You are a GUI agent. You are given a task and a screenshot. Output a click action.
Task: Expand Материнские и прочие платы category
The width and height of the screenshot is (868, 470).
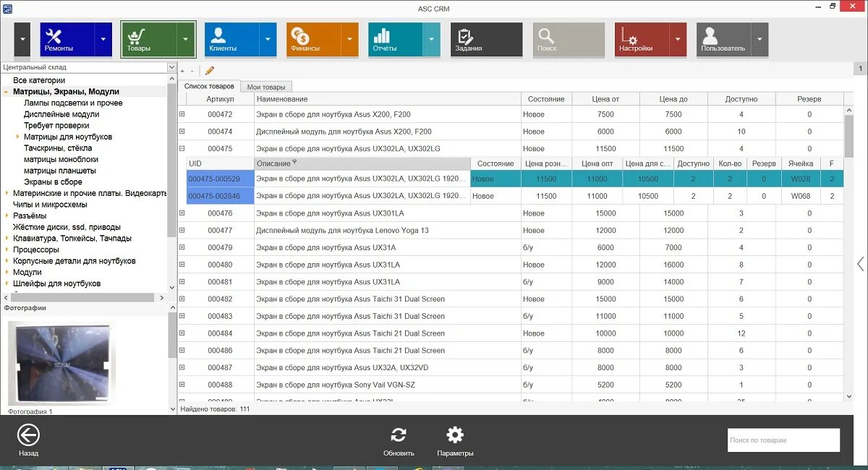tap(6, 193)
